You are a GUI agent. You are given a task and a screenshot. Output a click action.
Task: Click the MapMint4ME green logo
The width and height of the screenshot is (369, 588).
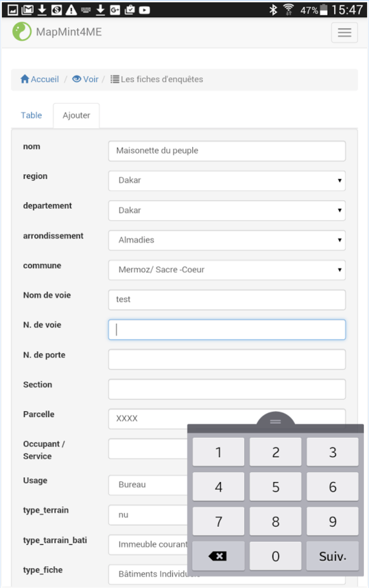(x=22, y=31)
